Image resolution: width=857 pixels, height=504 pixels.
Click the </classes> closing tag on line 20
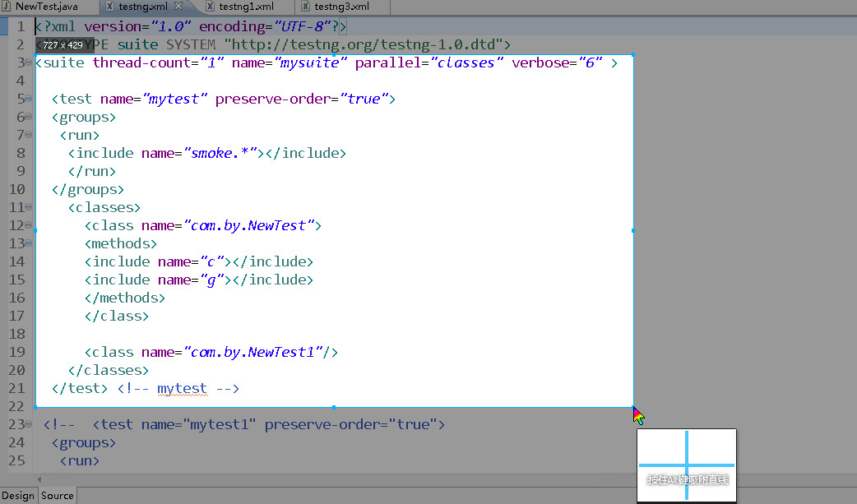click(x=109, y=370)
